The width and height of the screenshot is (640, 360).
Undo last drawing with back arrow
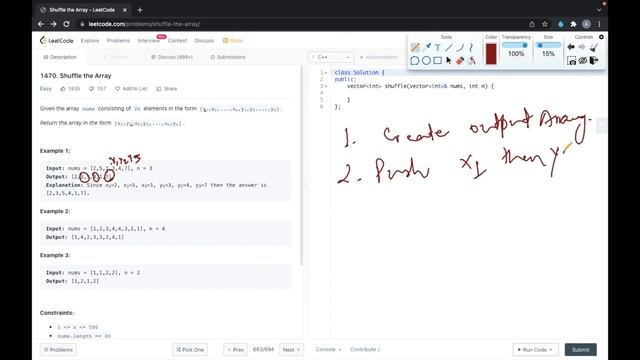coord(571,47)
